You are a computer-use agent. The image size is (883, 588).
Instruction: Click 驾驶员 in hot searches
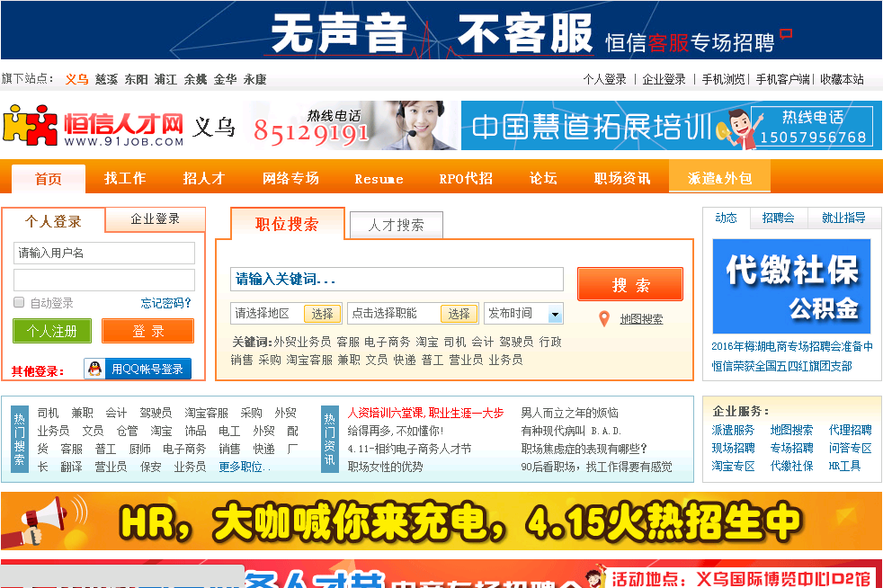pyautogui.click(x=156, y=413)
